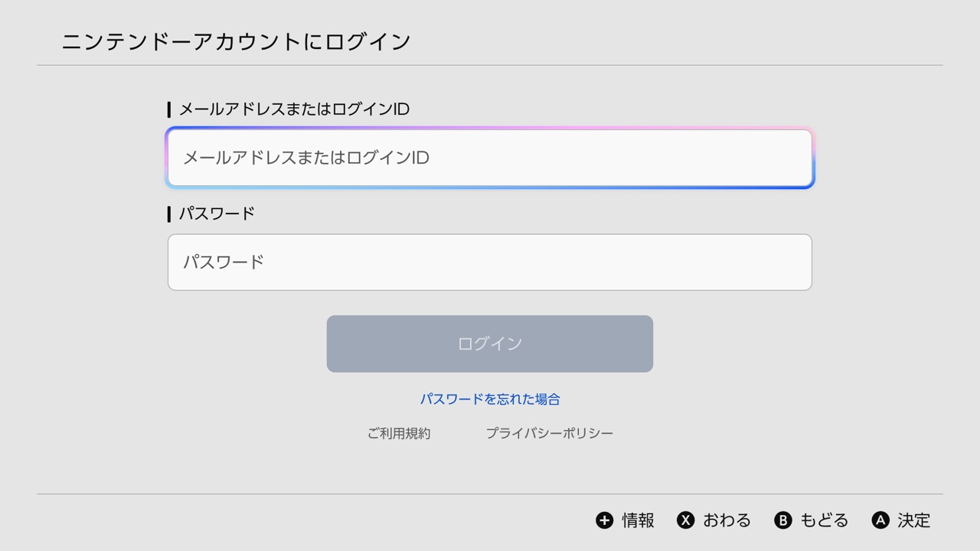
Task: Select the 決定 label in footer
Action: (x=913, y=520)
